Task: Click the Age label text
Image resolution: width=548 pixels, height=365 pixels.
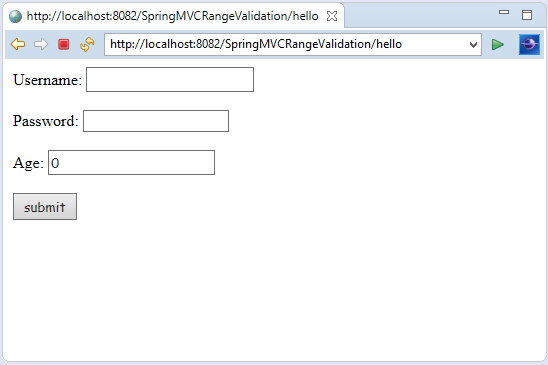Action: click(x=28, y=163)
